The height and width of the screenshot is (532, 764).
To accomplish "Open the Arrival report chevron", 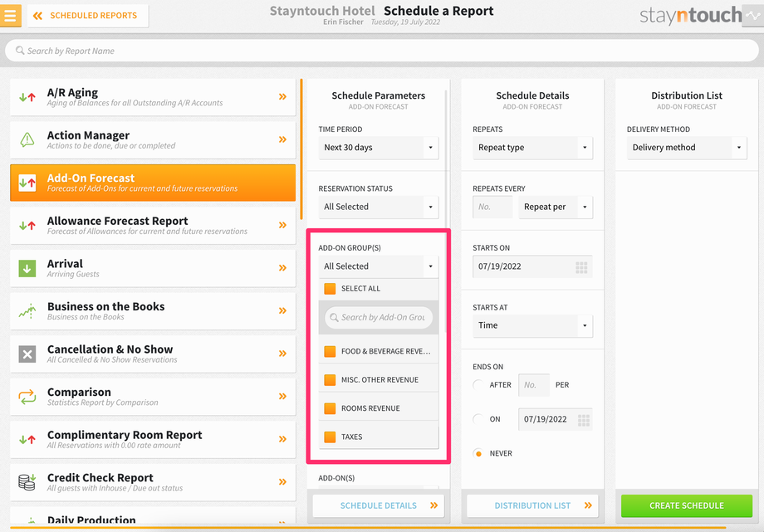I will (282, 268).
